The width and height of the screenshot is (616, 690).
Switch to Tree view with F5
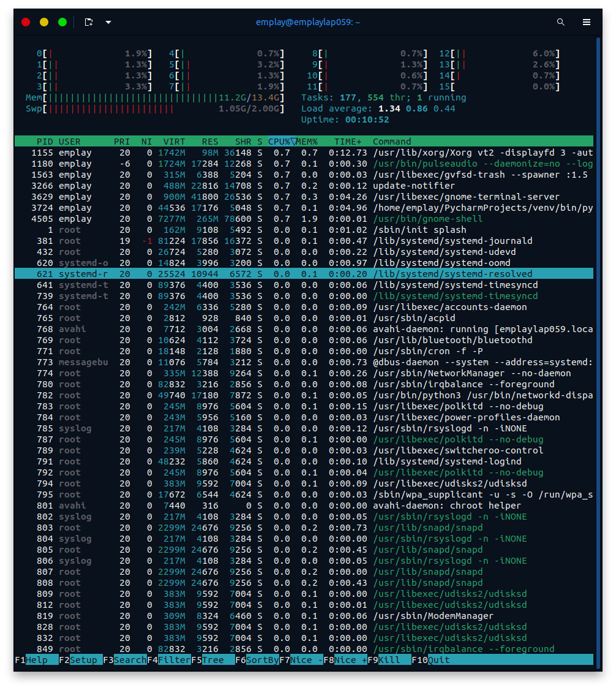(212, 660)
